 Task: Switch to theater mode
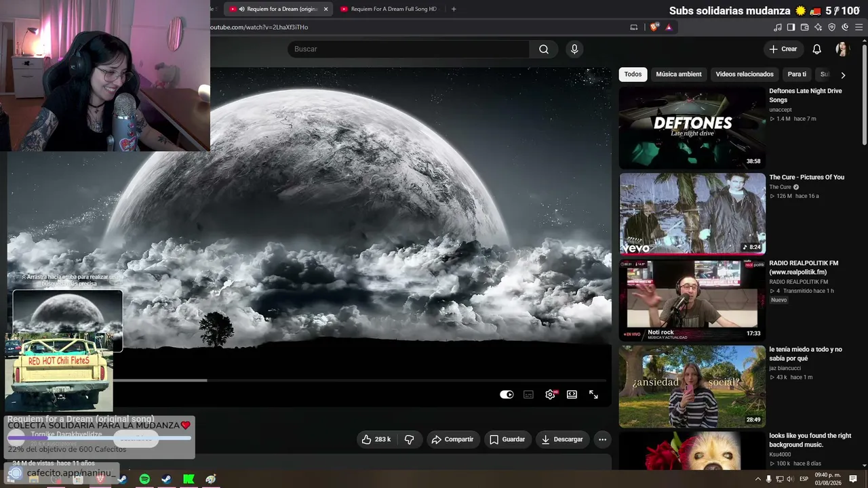572,394
